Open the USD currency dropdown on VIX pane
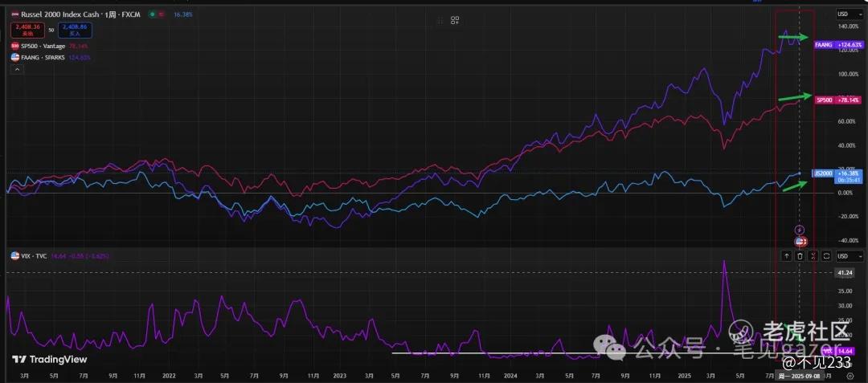The image size is (868, 383). click(850, 256)
